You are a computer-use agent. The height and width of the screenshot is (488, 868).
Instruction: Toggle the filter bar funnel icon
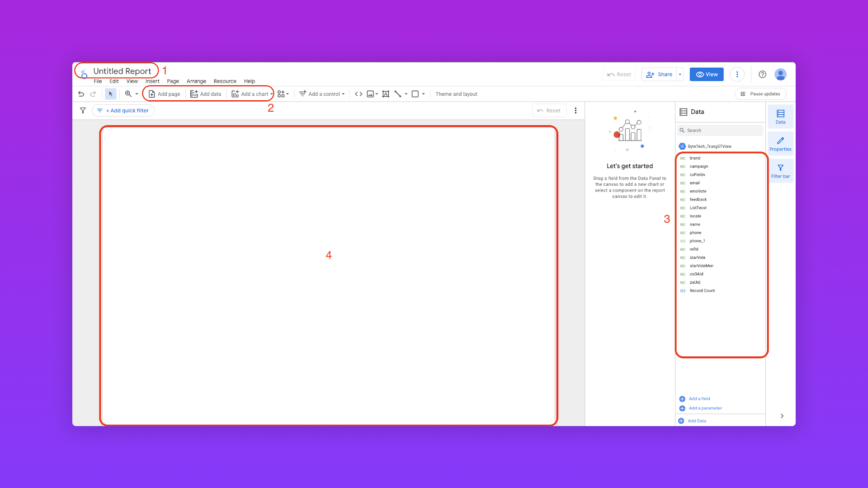click(83, 111)
